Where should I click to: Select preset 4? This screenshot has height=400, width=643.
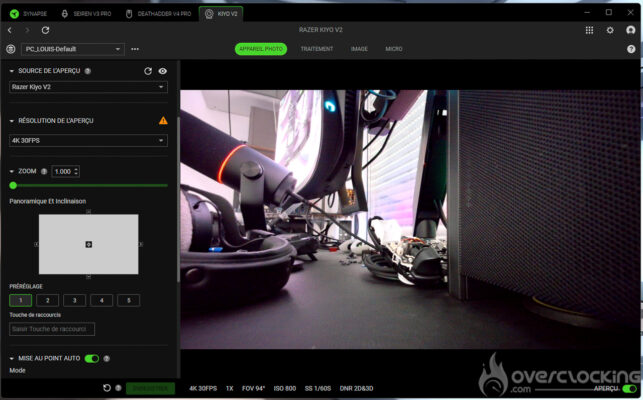[x=102, y=300]
